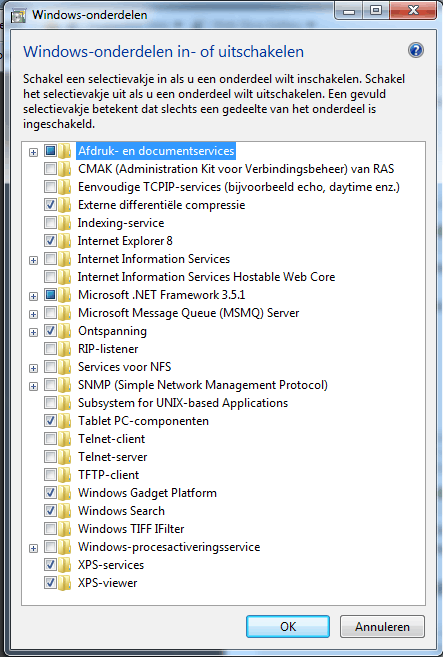Click the folder icon beside Internet Explorer 8
The width and height of the screenshot is (443, 657).
pyautogui.click(x=64, y=241)
